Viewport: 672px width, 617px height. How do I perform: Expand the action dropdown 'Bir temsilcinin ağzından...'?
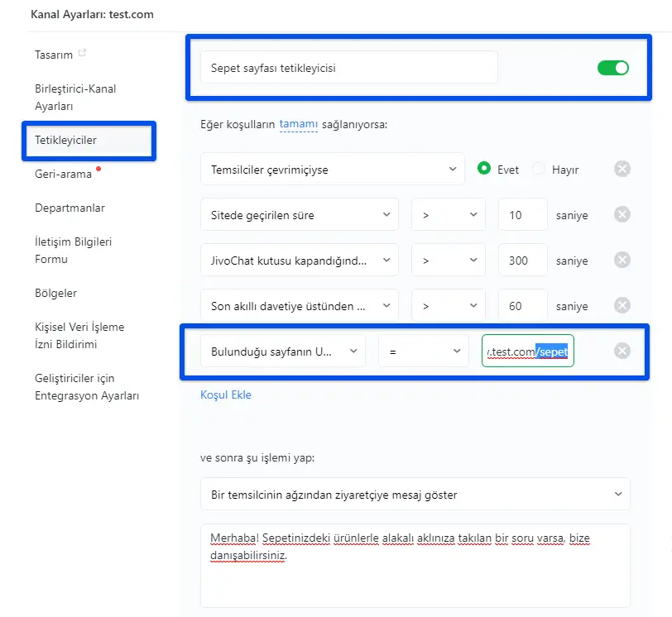click(415, 495)
